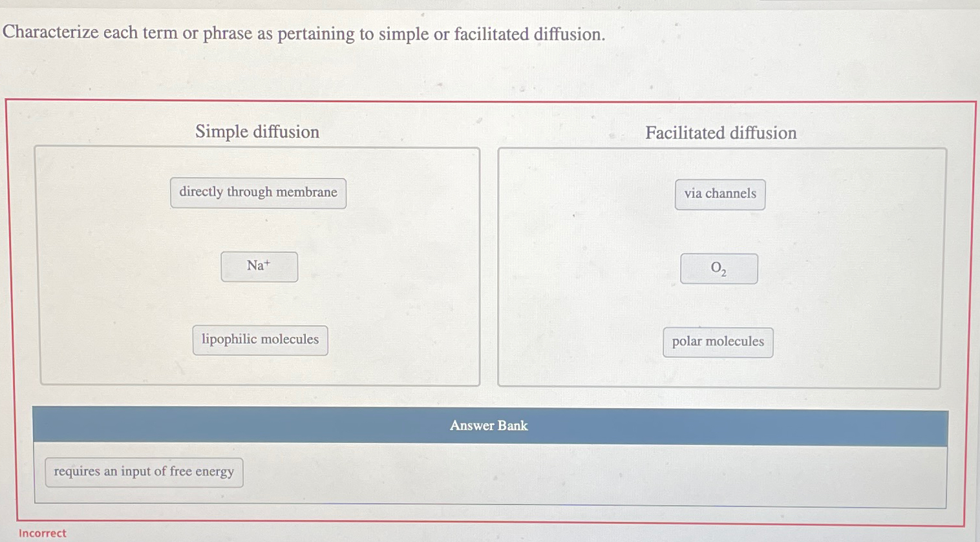Click above the via channels token

719,165
